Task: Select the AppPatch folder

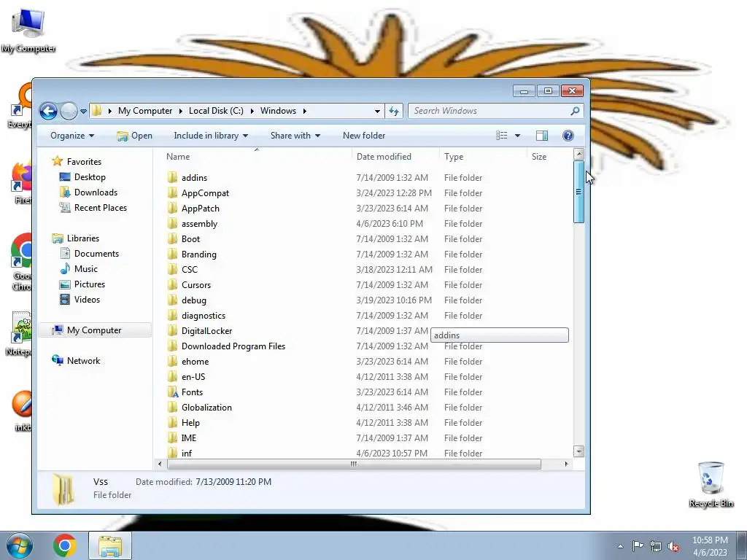Action: 200,208
